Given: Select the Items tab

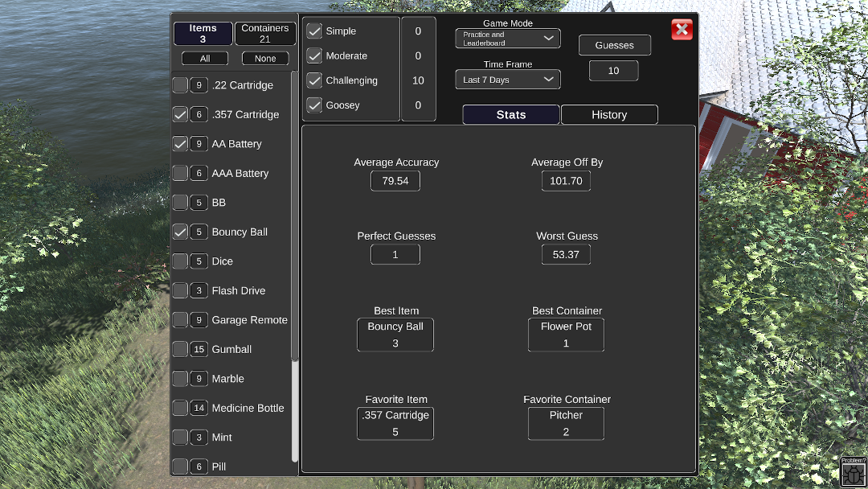Looking at the screenshot, I should 203,33.
